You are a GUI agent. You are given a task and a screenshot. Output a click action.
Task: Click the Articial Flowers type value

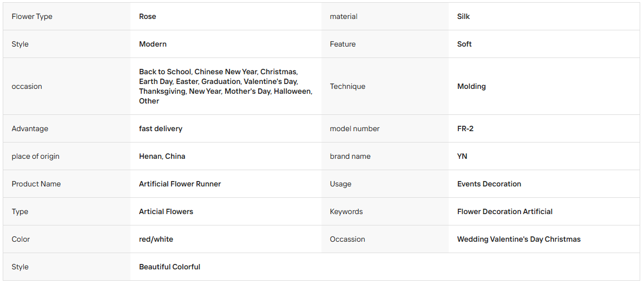166,211
